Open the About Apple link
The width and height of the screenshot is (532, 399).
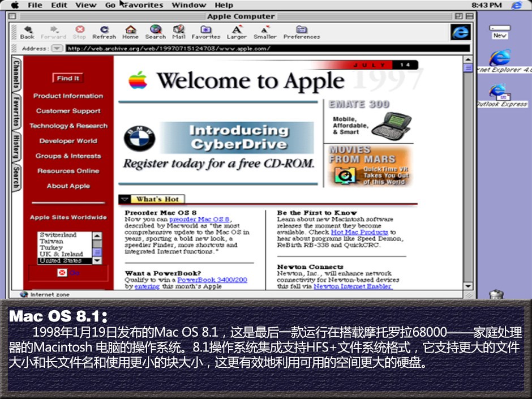[x=68, y=186]
